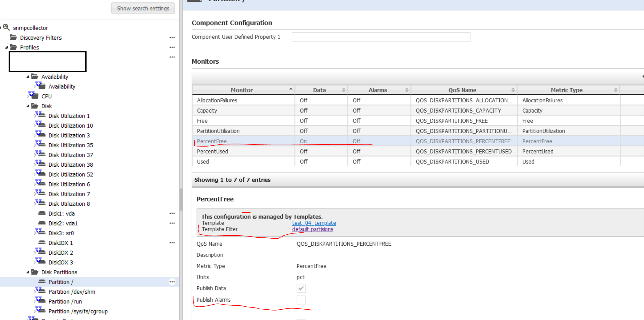Screen dimensions: 644x320
Task: Enable the Publish Alarms checkbox
Action: click(301, 300)
